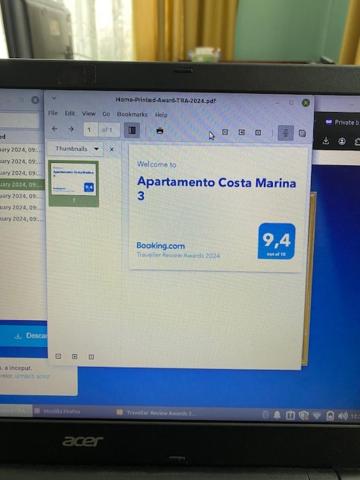Go to the next page with the forward arrow

[71, 129]
